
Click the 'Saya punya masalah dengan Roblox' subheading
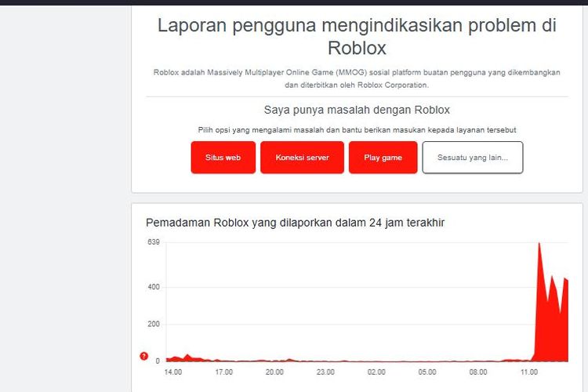[357, 110]
